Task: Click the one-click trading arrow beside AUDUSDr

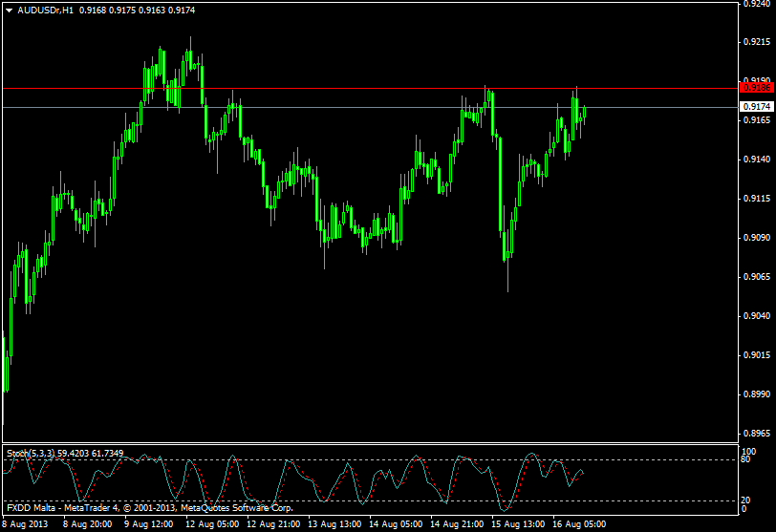Action: click(x=9, y=10)
